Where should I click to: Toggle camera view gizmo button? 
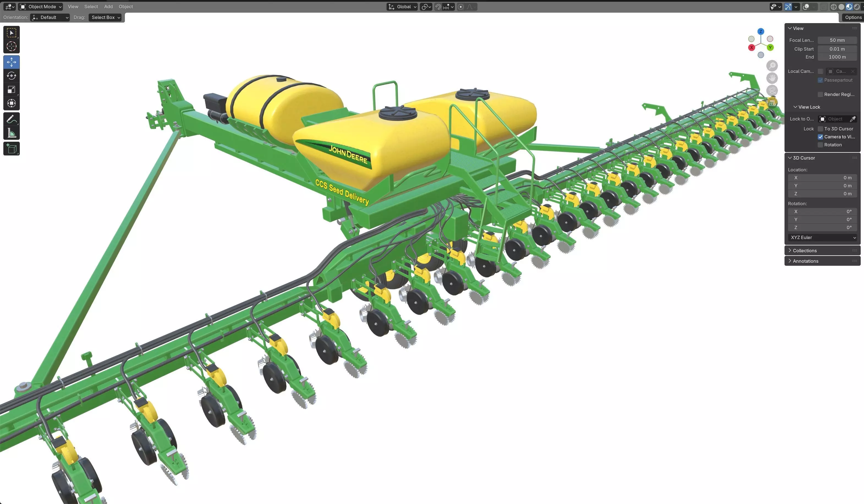pyautogui.click(x=772, y=91)
